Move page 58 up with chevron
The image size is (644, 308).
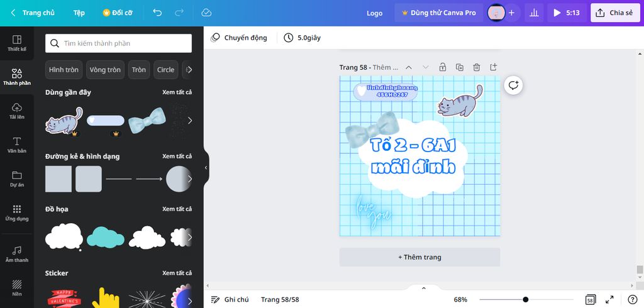pyautogui.click(x=409, y=67)
